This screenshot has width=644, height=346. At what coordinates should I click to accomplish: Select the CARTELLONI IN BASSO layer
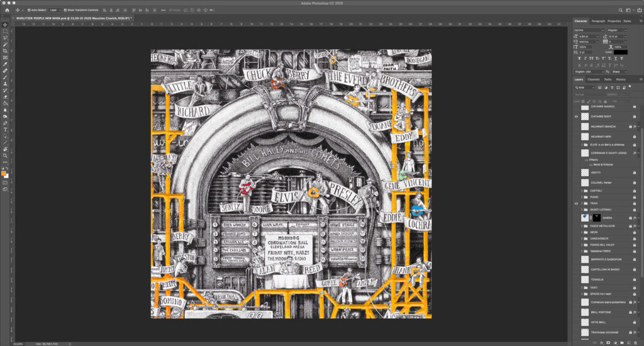(x=606, y=270)
